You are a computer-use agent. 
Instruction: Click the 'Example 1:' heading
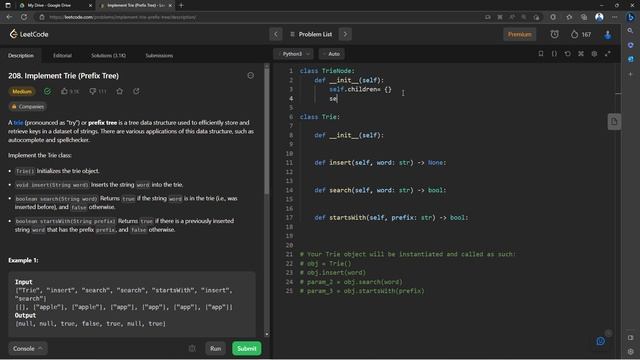(23, 260)
